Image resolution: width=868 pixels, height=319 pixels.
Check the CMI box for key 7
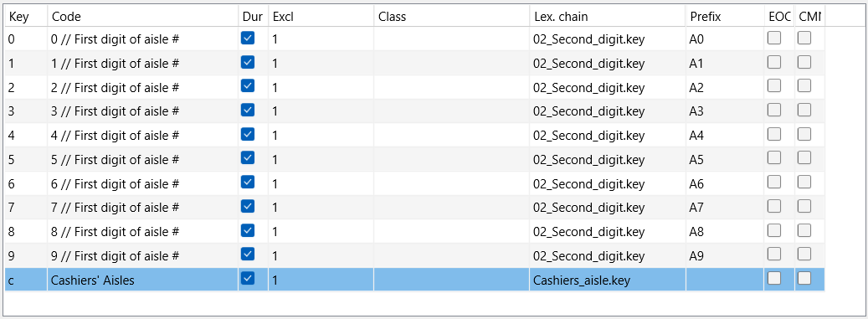[x=804, y=206]
